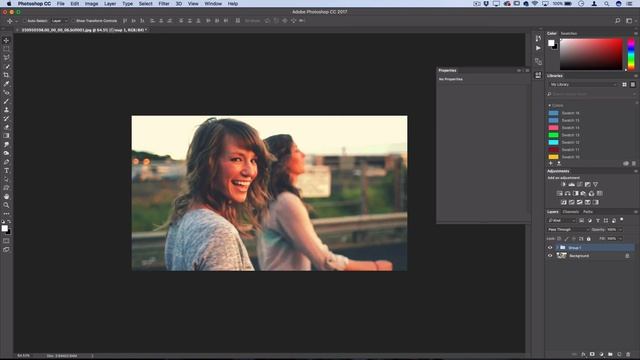This screenshot has width=640, height=360.
Task: Expand the Group 1 layer group
Action: pos(557,248)
